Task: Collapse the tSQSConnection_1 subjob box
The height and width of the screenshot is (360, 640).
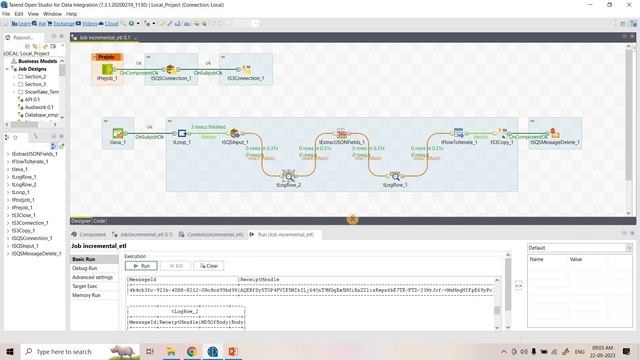Action: click(148, 57)
